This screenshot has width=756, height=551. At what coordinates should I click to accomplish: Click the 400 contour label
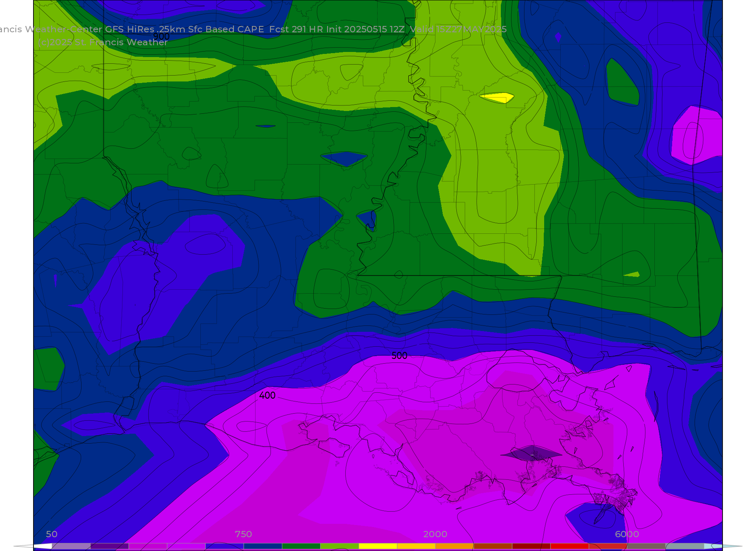click(x=267, y=396)
